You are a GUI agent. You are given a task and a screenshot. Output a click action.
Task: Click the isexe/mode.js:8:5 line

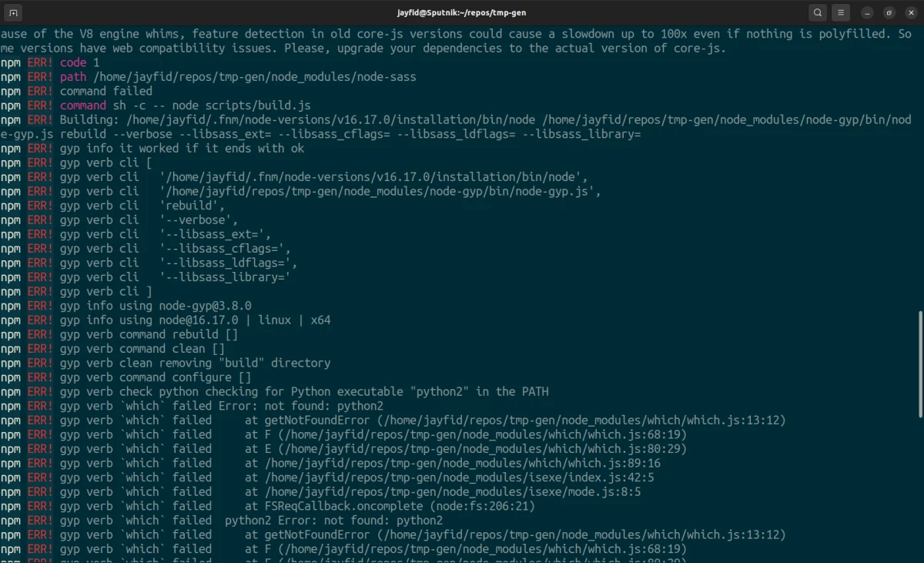(320, 491)
